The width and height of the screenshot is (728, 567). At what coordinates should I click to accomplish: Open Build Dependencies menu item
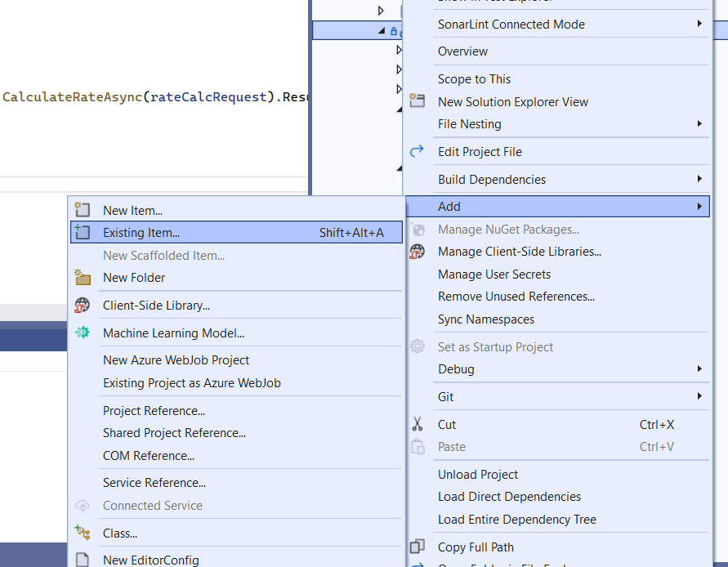click(x=558, y=179)
